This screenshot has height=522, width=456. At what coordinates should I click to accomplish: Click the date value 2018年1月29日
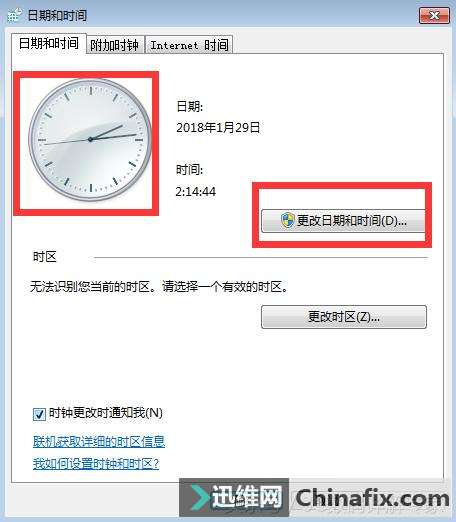[x=218, y=128]
